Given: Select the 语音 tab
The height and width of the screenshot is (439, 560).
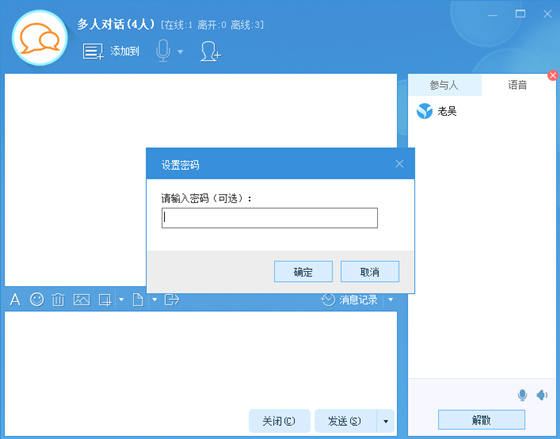Looking at the screenshot, I should point(518,85).
